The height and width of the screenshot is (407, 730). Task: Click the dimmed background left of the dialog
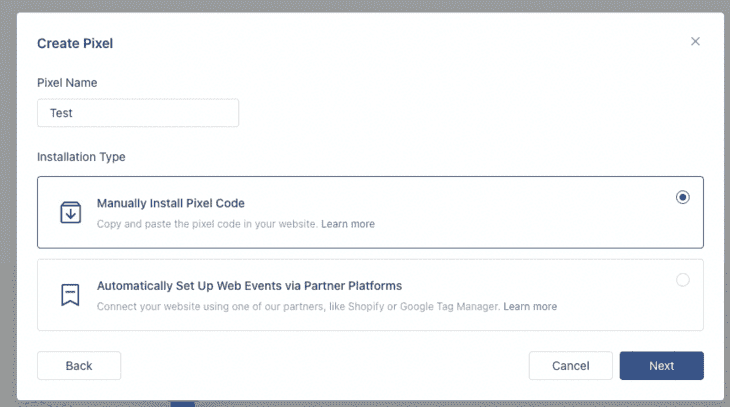8,205
